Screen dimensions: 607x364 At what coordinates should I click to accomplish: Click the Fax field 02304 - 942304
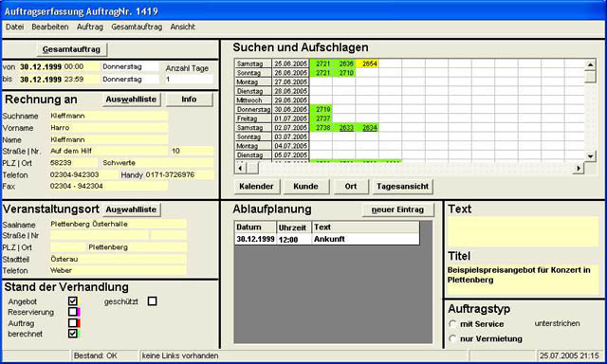(109, 186)
